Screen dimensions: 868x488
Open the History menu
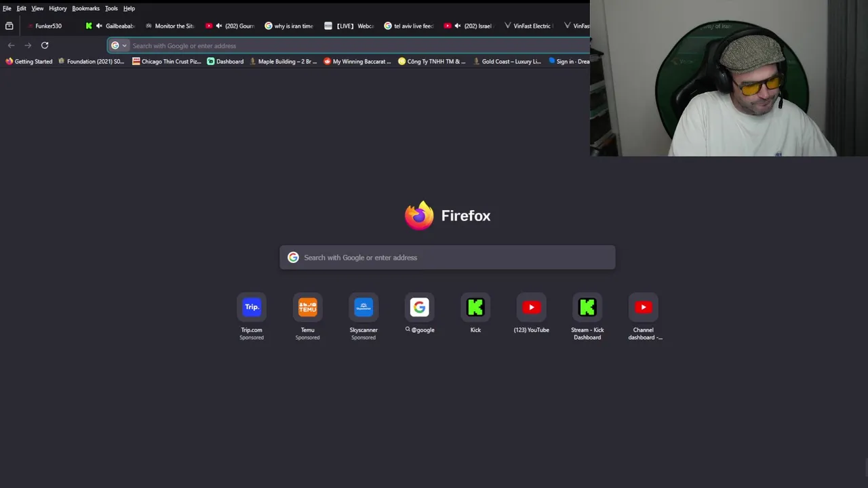coord(58,8)
